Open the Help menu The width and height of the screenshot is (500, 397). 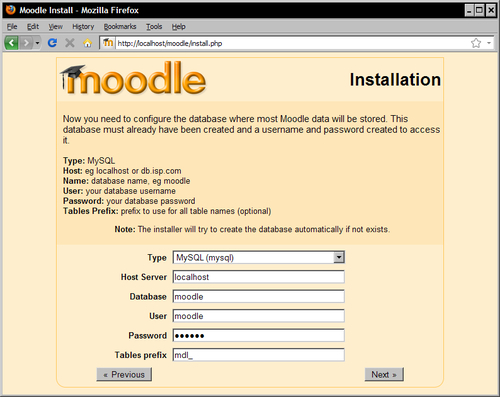pyautogui.click(x=178, y=27)
